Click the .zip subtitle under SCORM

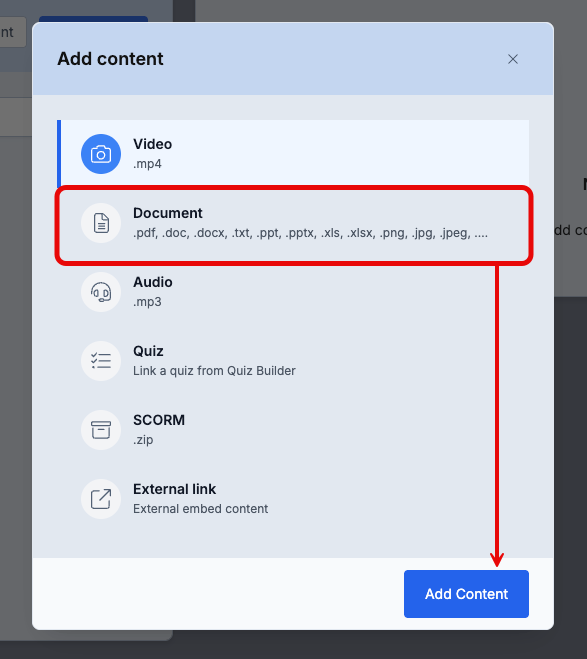tap(143, 440)
